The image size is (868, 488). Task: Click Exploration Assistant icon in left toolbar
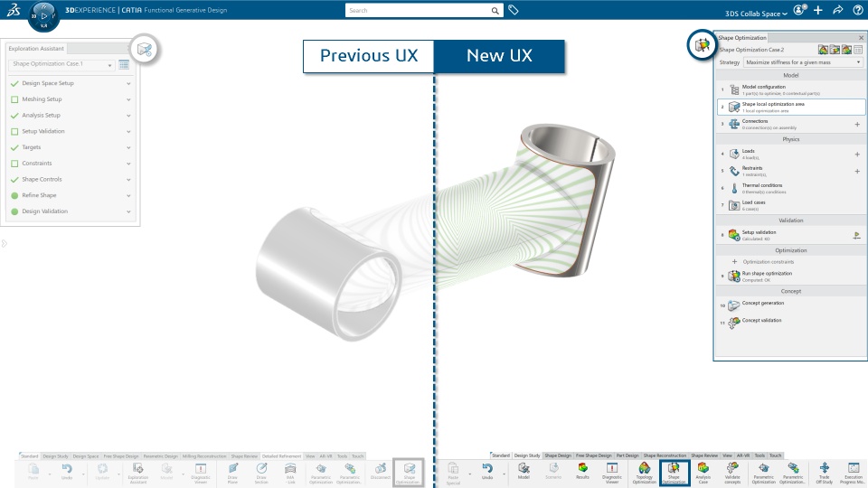tap(137, 474)
